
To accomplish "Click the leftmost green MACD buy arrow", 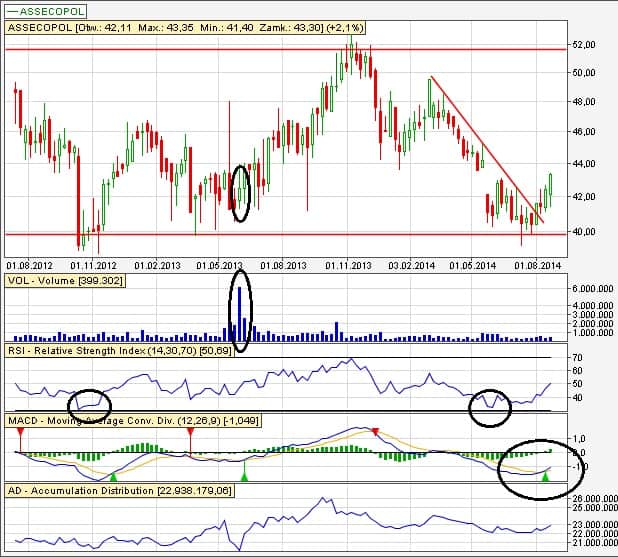I will point(113,479).
